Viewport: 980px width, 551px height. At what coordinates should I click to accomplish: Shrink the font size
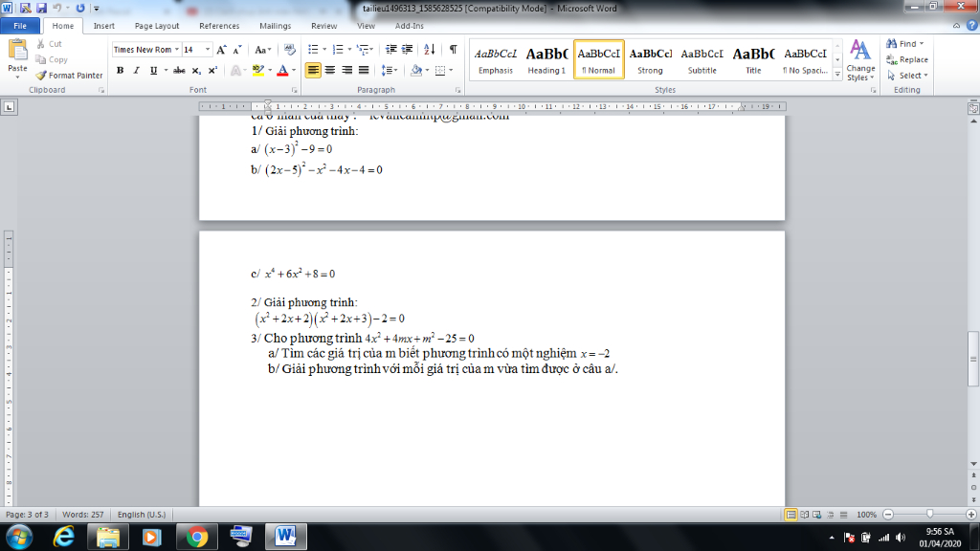pos(237,50)
